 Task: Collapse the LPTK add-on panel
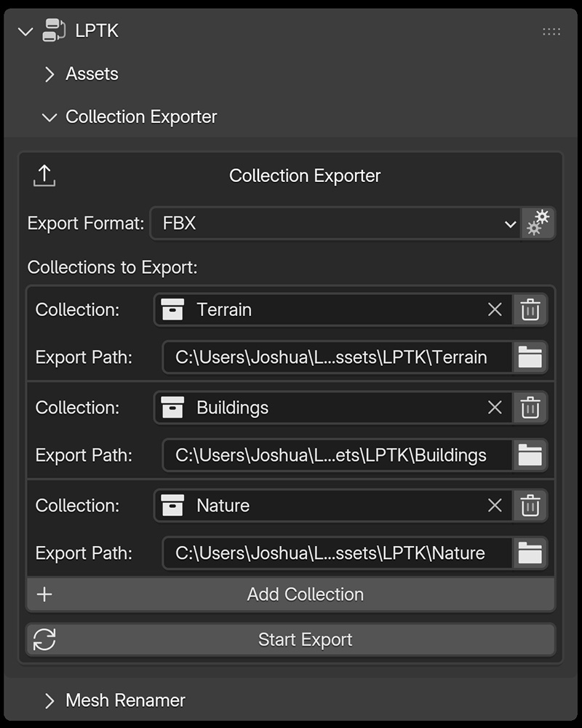pyautogui.click(x=25, y=31)
